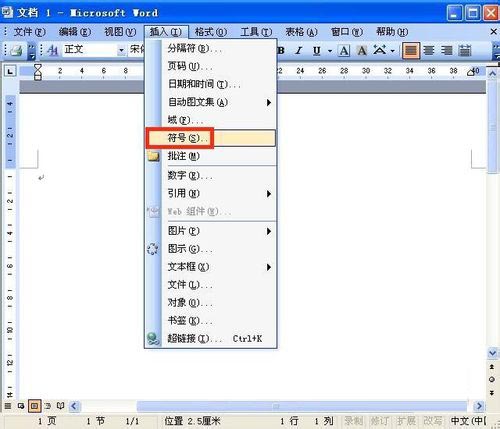Open the 文件 menu
Viewport: 500px width, 429px height.
[29, 32]
